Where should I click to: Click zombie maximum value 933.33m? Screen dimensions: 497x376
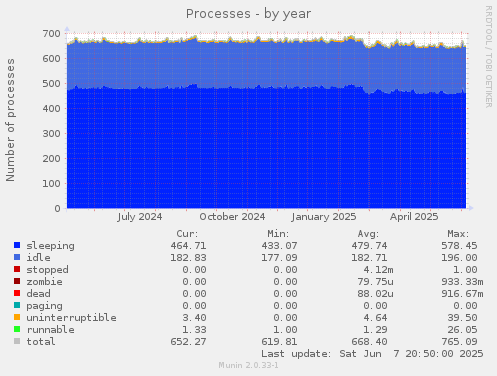tap(462, 282)
